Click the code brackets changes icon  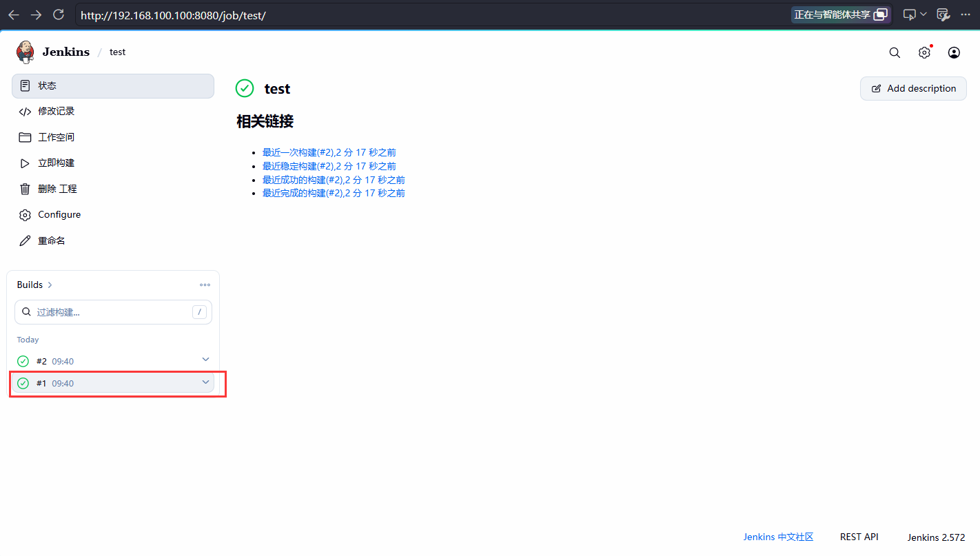coord(25,111)
